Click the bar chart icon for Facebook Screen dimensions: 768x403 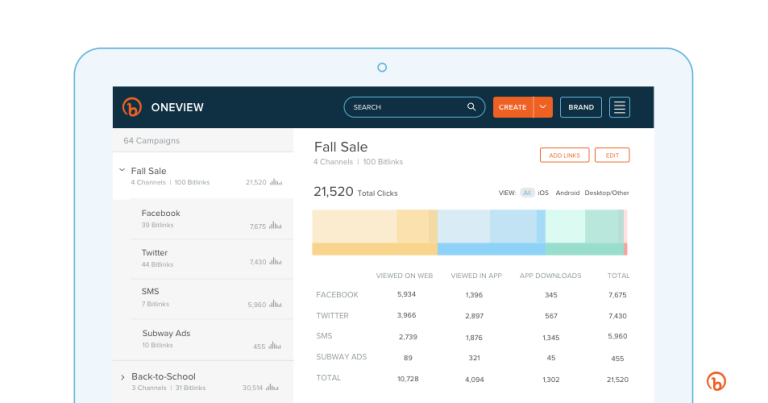275,226
